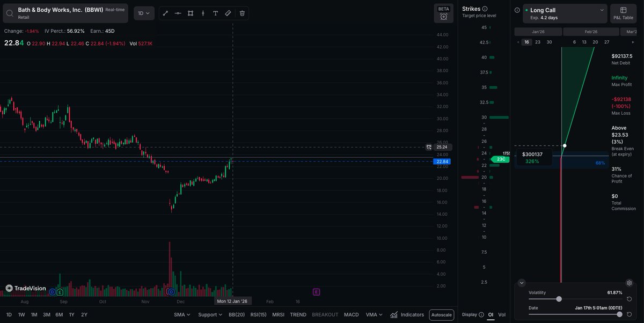Click the Date slider handle
Screen dimensions: 644x323
pos(619,314)
